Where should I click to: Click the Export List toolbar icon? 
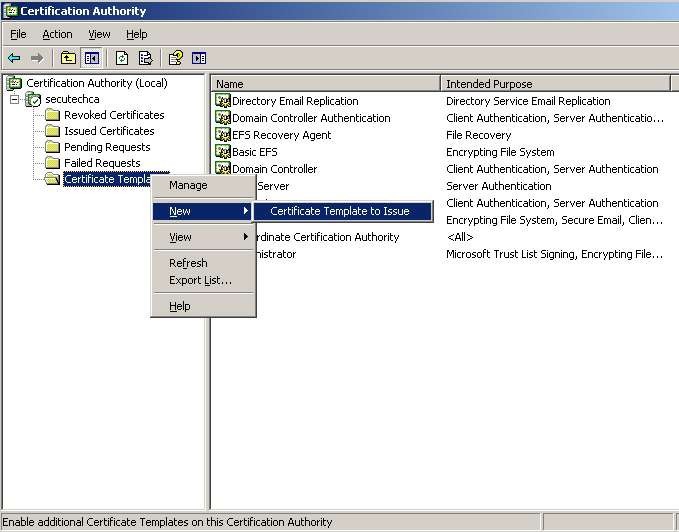coord(146,58)
